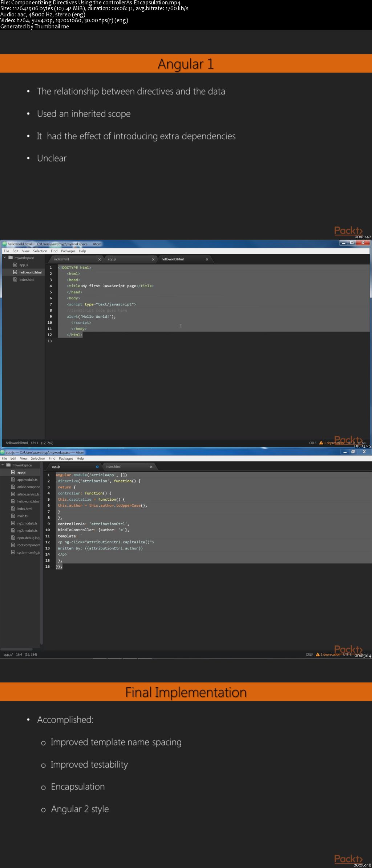Click app.js file icon in helloworld.html window tree
This screenshot has height=868, width=372.
click(x=15, y=265)
